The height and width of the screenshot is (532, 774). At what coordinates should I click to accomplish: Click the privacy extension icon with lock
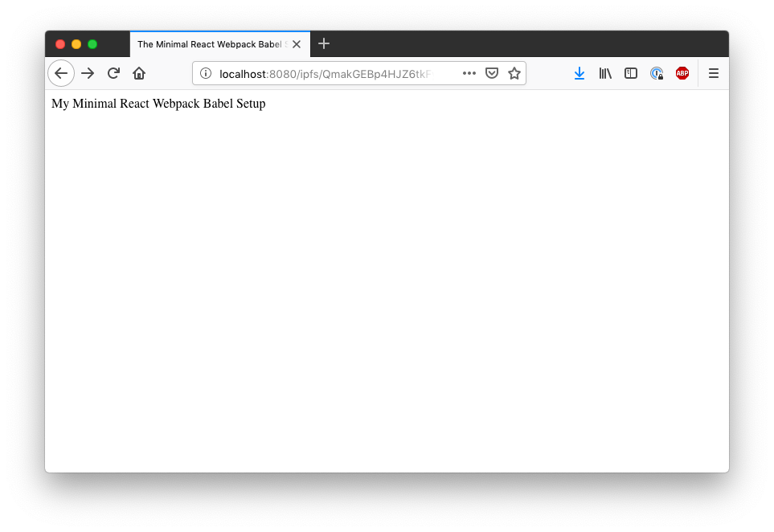657,73
